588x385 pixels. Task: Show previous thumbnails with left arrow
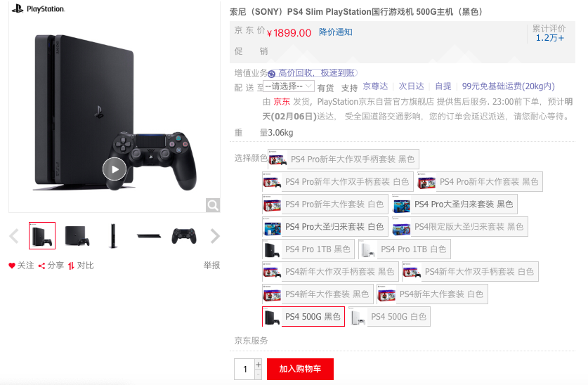pos(14,236)
